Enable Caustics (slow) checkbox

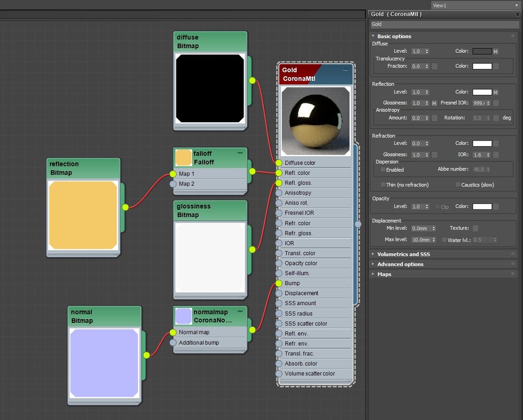coord(458,185)
